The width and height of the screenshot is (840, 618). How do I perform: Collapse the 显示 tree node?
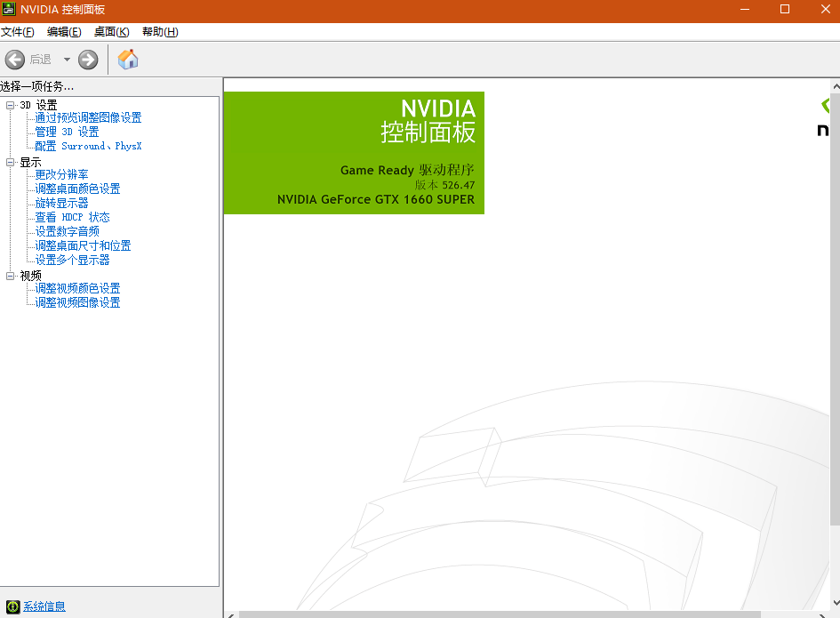tap(10, 162)
